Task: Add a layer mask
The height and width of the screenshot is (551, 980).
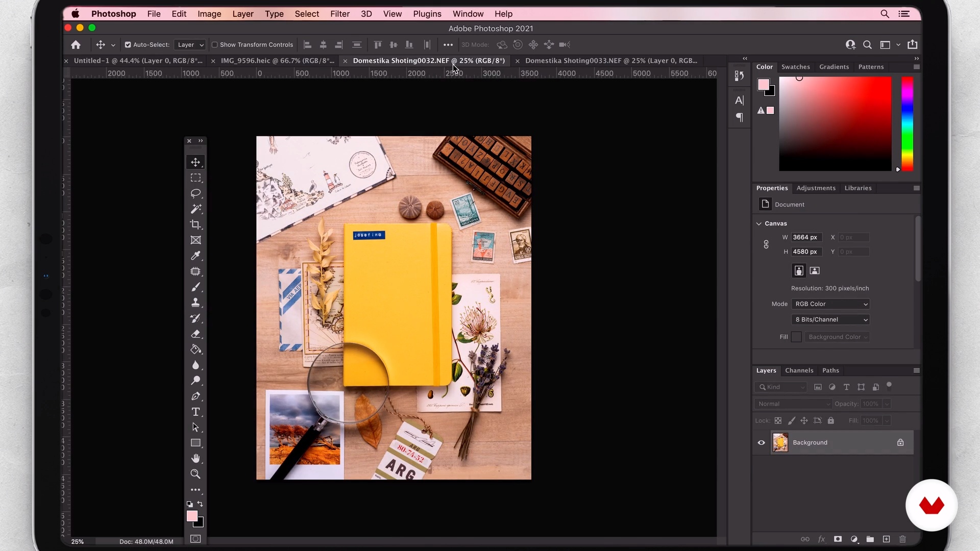Action: pyautogui.click(x=838, y=539)
